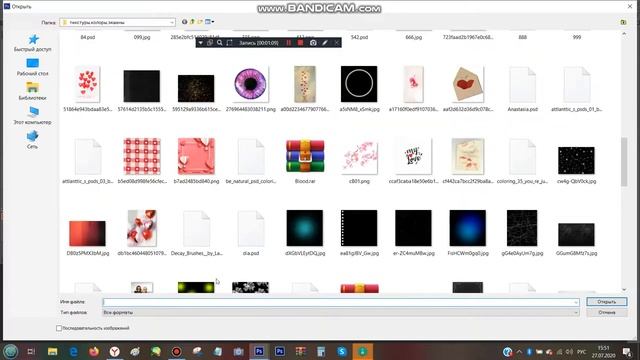Screen dimensions: 640x360
Task: Create a new folder with toolbar icon
Action: point(200,22)
